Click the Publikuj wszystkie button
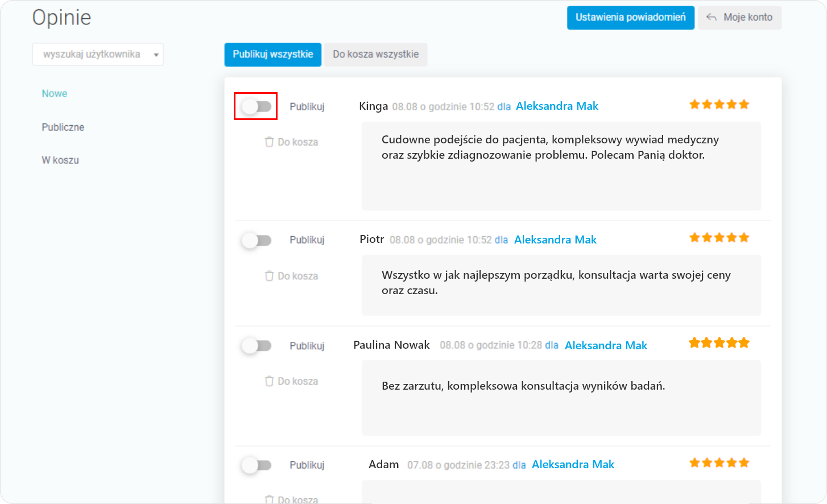This screenshot has width=827, height=504. point(273,55)
